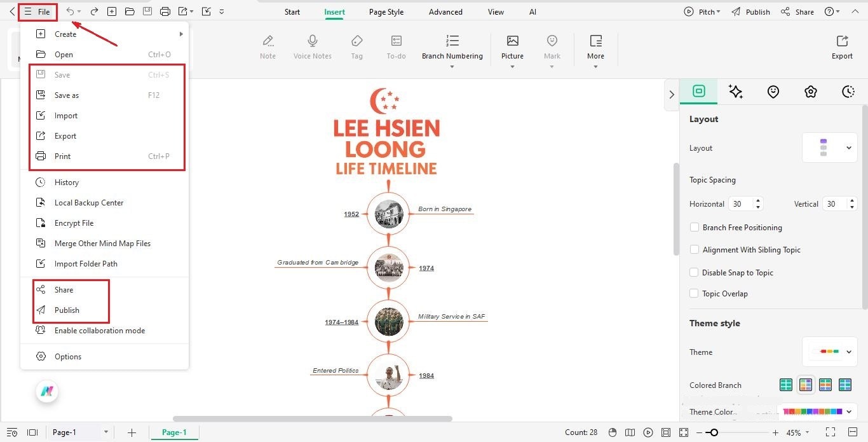Open the Advanced tab
This screenshot has width=868, height=442.
click(x=445, y=12)
